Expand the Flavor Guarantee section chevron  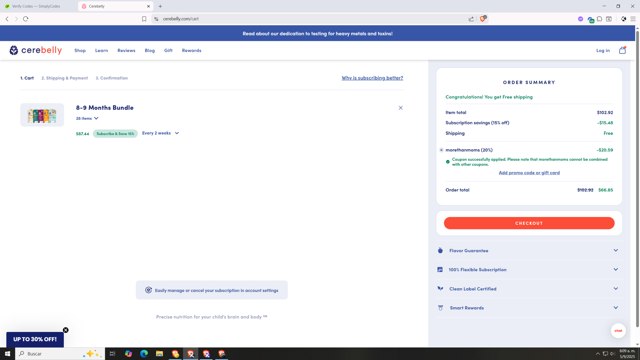coord(616,250)
